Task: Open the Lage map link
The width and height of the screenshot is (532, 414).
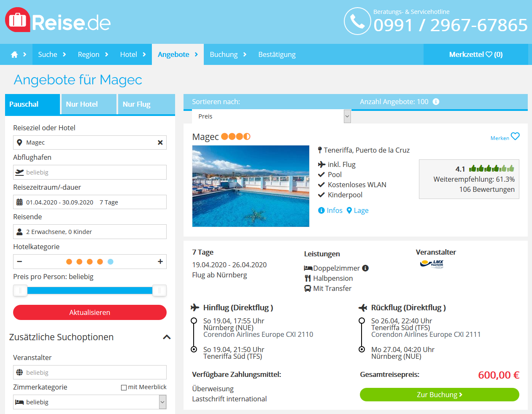Action: coord(358,210)
